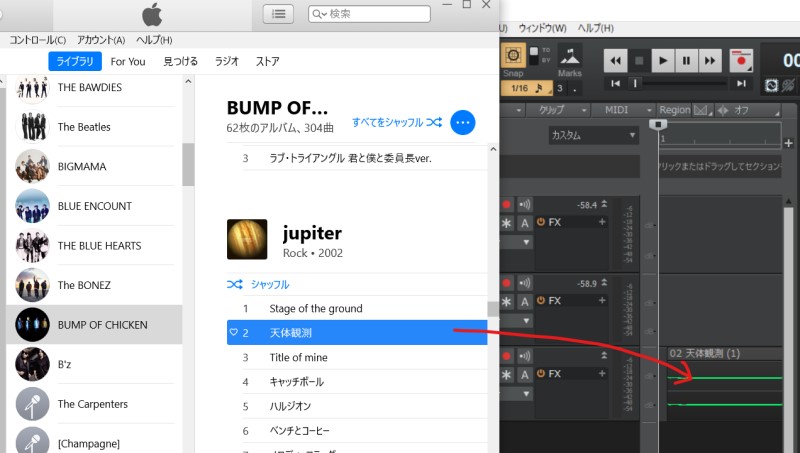Click the list view button beside iTunes search
The height and width of the screenshot is (453, 800).
coord(279,14)
